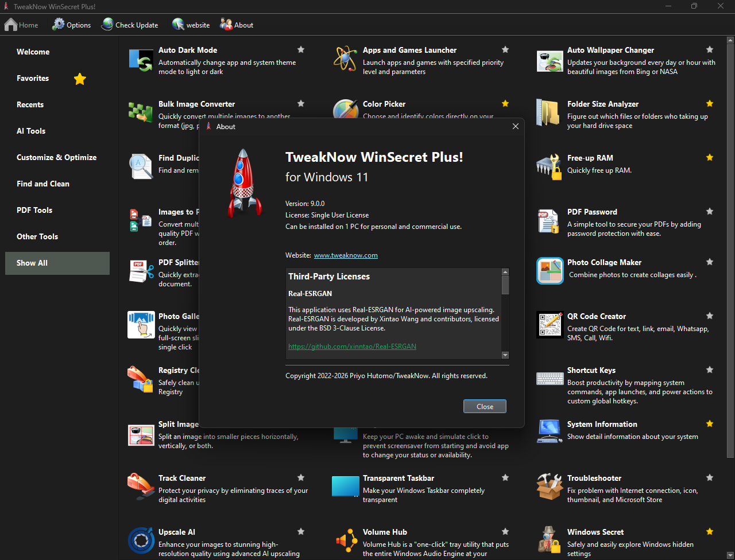735x560 pixels.
Task: Star the Photo Collage Maker tool
Action: (x=710, y=262)
